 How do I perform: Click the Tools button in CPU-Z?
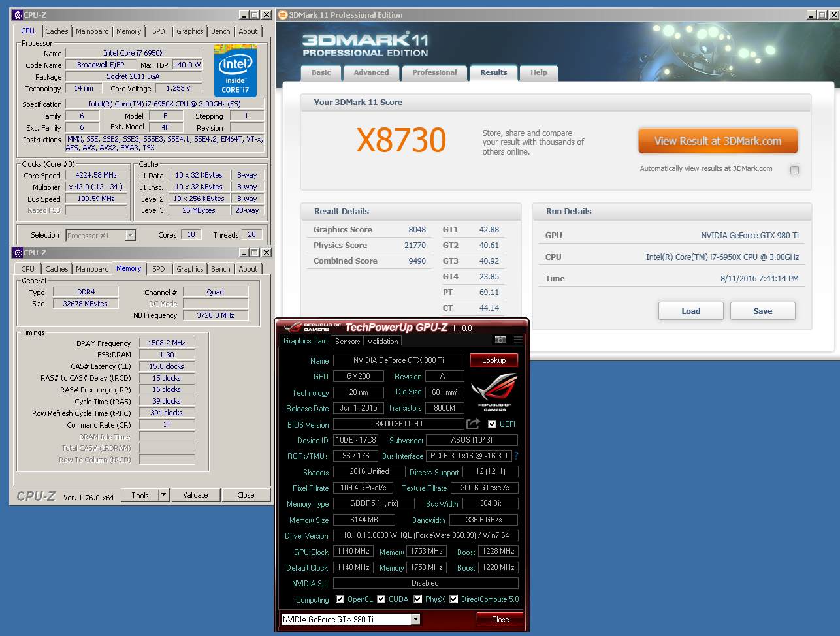click(140, 495)
